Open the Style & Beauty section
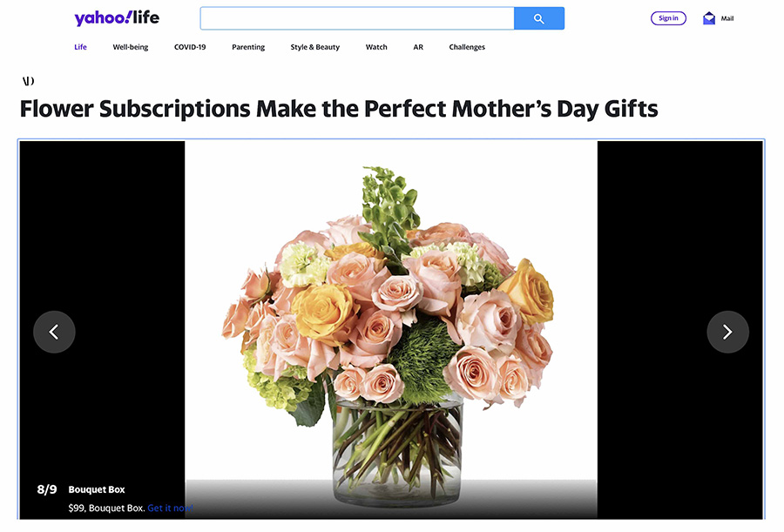 [x=315, y=47]
